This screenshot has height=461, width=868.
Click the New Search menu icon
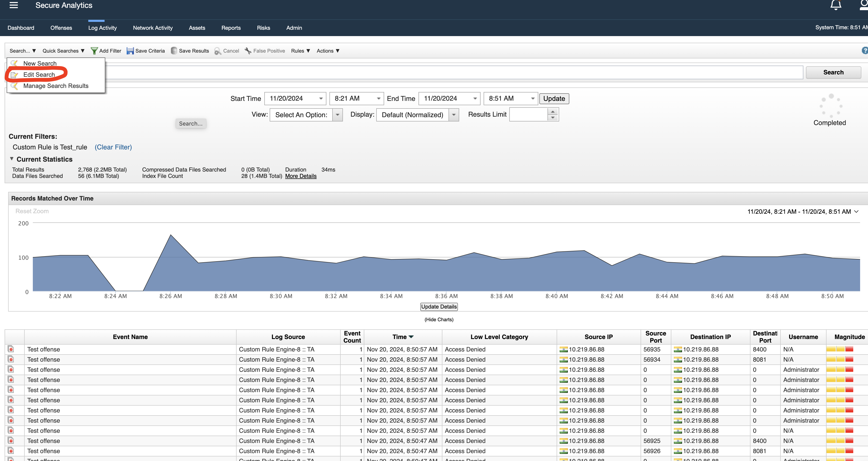(x=14, y=63)
